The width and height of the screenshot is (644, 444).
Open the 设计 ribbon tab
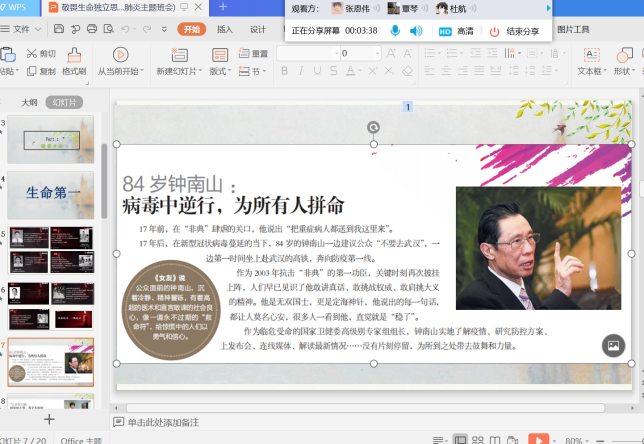coord(258,29)
